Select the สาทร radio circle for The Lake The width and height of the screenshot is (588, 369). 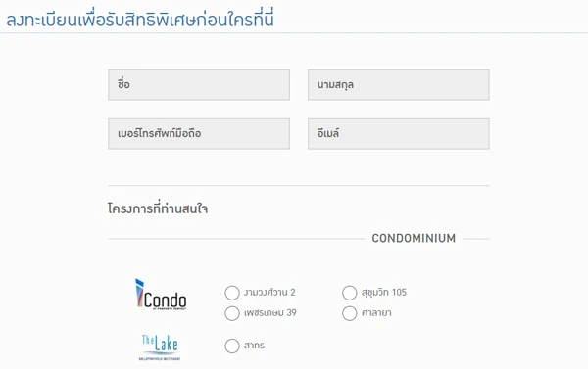(232, 346)
